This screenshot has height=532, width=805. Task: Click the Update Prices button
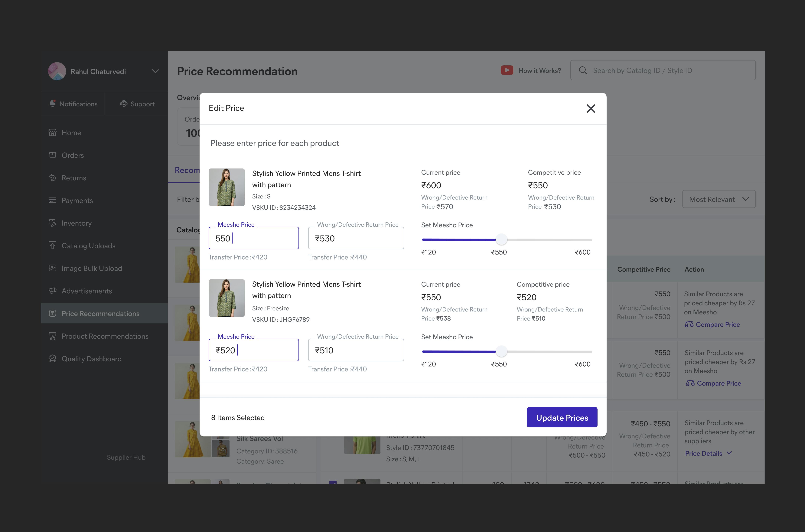tap(562, 417)
